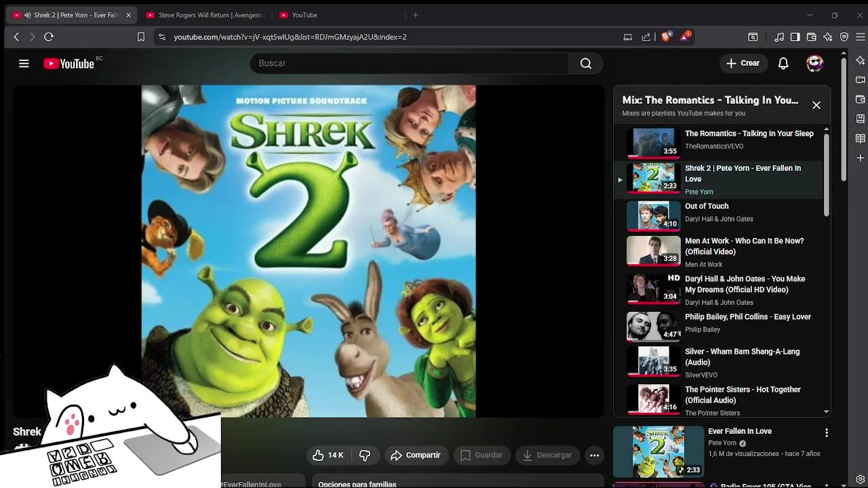868x488 pixels.
Task: Open sidebar Brave Talk camera icon
Action: tap(860, 80)
